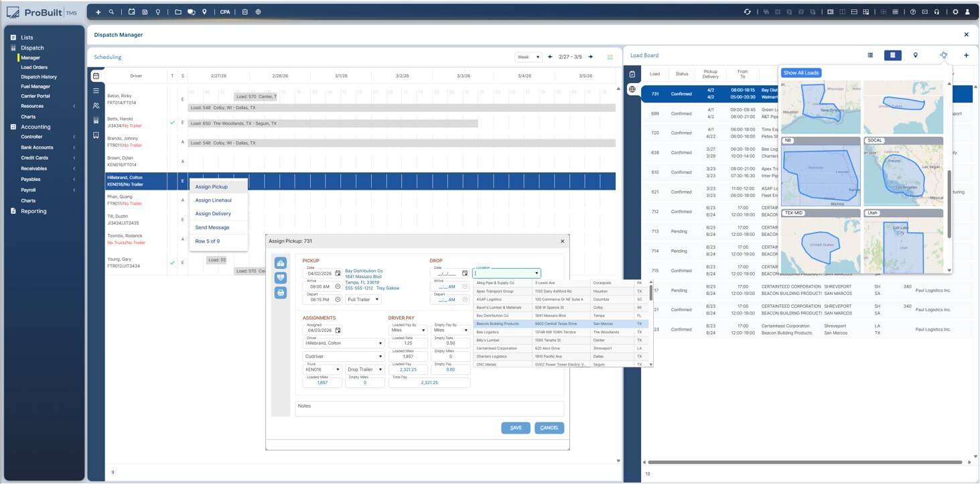Open the Week view dropdown
Image resolution: width=980 pixels, height=484 pixels.
[x=528, y=58]
